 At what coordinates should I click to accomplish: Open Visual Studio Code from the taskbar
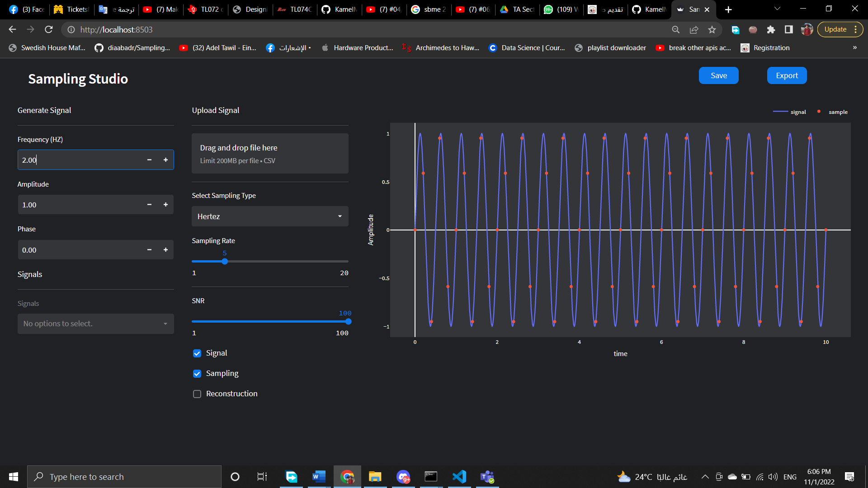point(459,476)
